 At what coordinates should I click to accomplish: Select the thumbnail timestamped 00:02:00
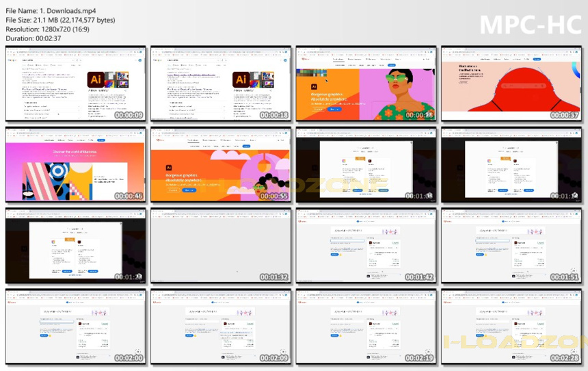pos(75,327)
